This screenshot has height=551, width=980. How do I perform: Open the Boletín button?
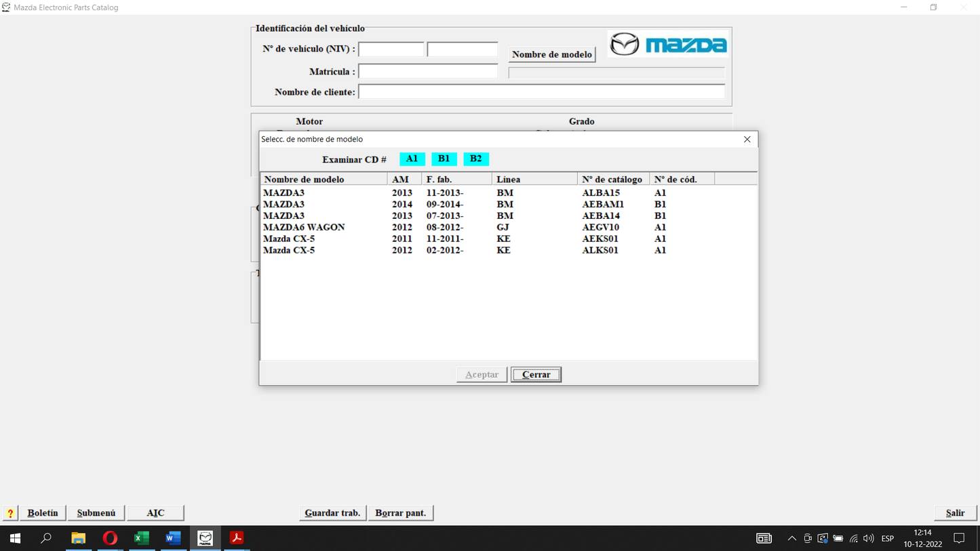[x=43, y=513]
